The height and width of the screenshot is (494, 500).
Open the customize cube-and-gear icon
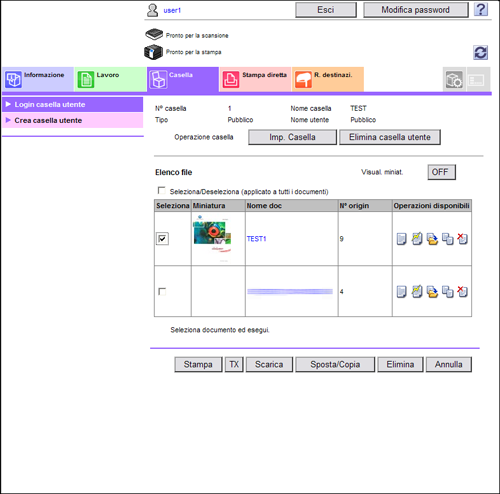(454, 80)
